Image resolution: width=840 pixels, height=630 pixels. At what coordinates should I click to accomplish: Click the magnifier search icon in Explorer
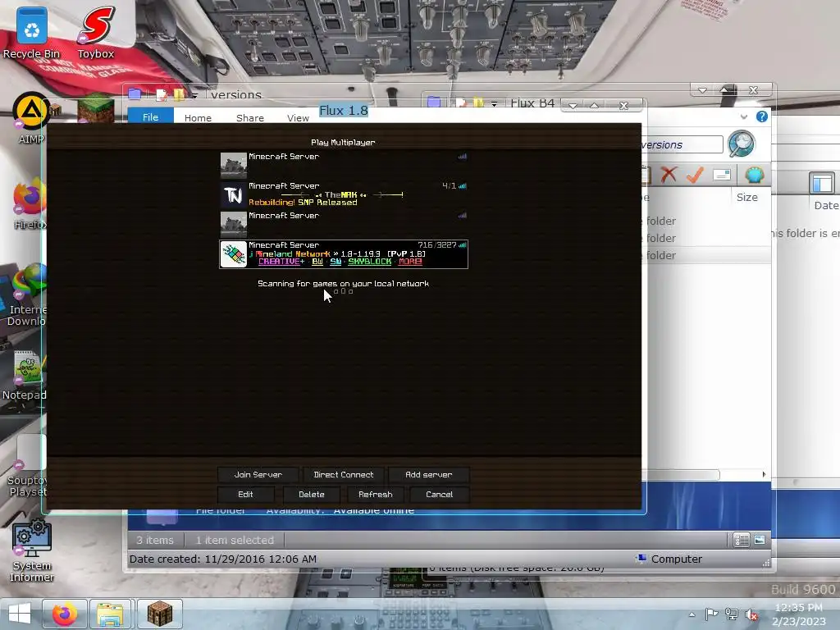(x=742, y=144)
